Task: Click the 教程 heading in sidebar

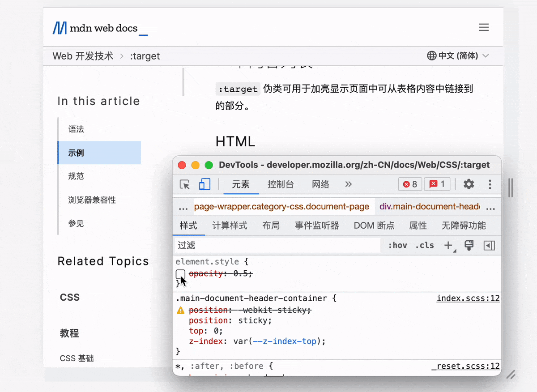Action: coord(69,333)
